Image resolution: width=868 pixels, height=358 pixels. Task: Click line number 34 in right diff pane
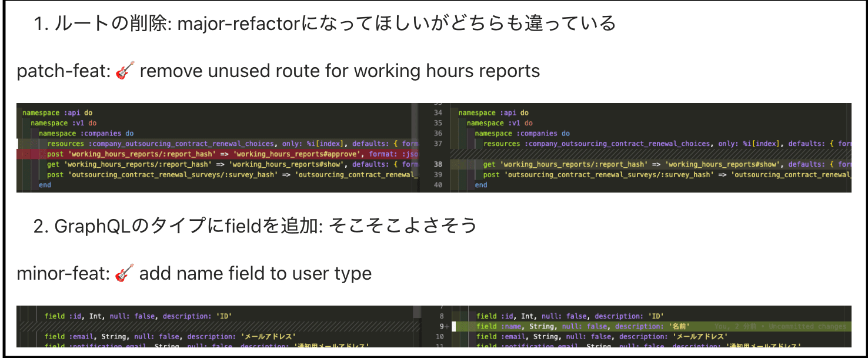pyautogui.click(x=437, y=112)
